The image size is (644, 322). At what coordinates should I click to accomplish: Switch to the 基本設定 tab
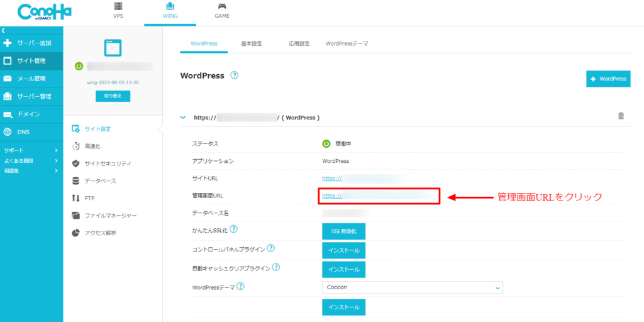252,43
